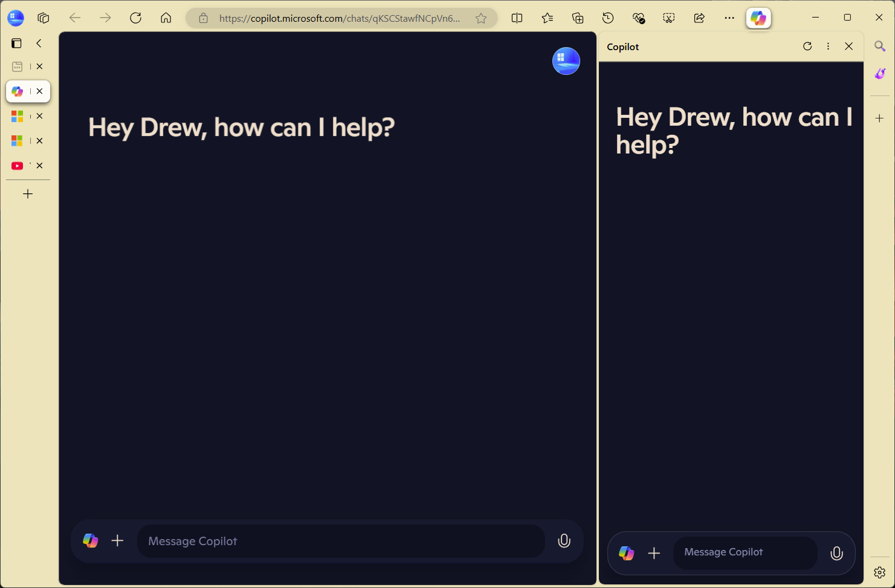Close the YouTube vertical tab
This screenshot has height=588, width=895.
pos(39,166)
